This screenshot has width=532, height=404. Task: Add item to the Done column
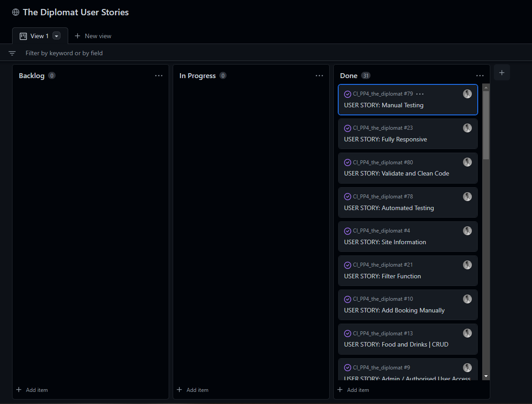pyautogui.click(x=353, y=390)
